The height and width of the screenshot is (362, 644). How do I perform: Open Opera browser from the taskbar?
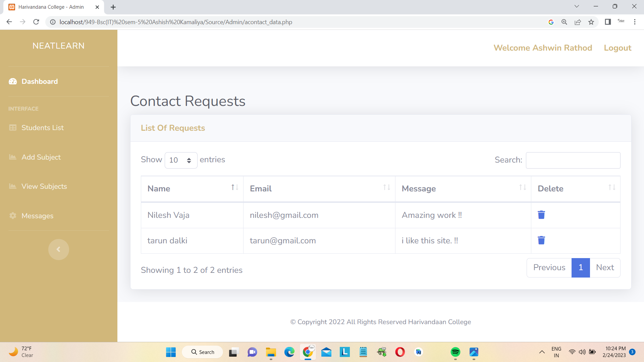coord(400,352)
